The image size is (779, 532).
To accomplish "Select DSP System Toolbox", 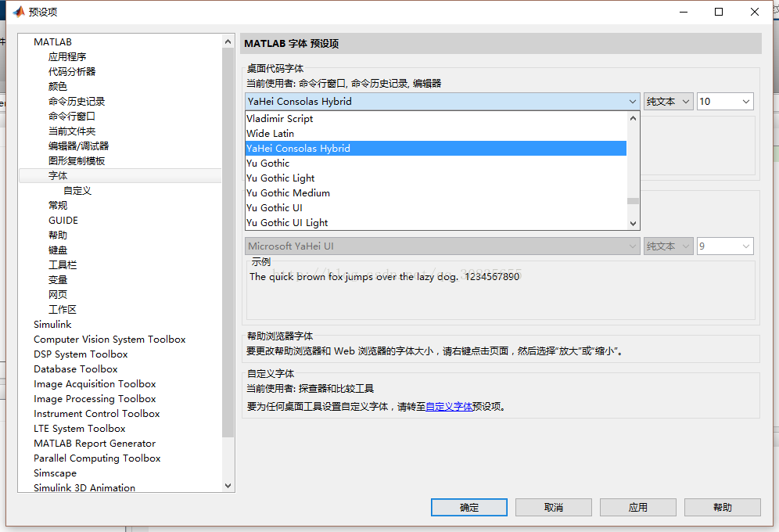I will click(x=81, y=354).
